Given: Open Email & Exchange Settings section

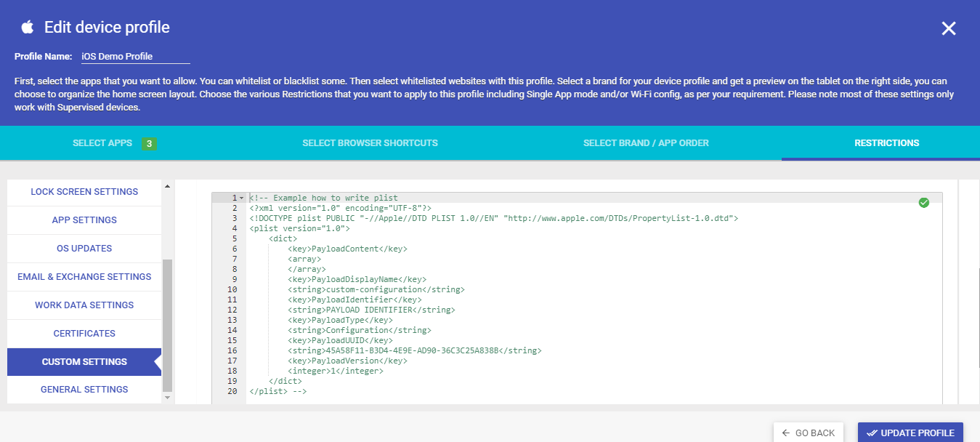Looking at the screenshot, I should pyautogui.click(x=84, y=277).
